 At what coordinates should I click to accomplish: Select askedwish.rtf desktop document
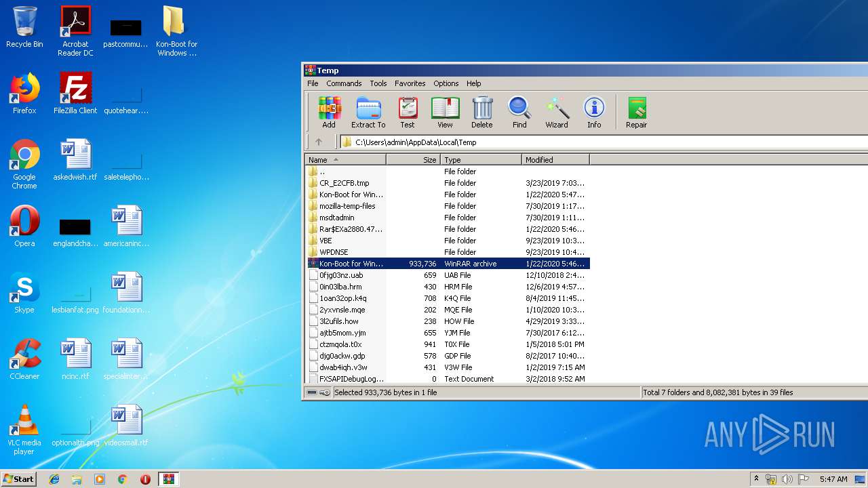(75, 160)
